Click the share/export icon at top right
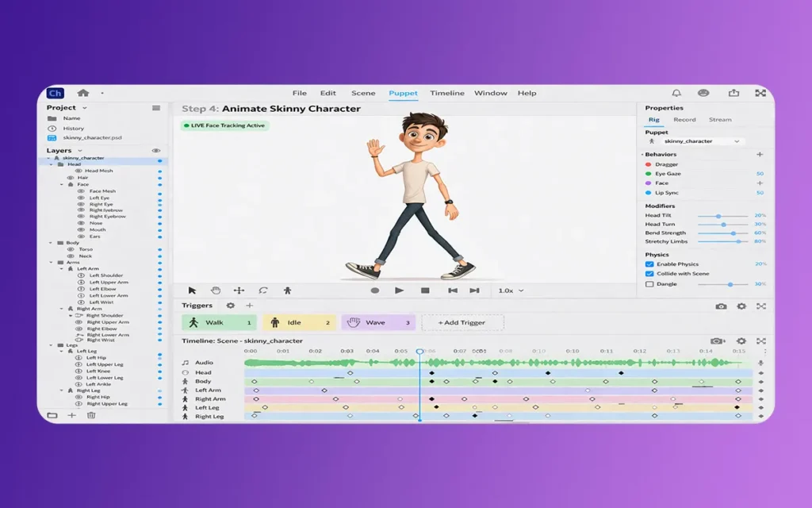 tap(733, 93)
